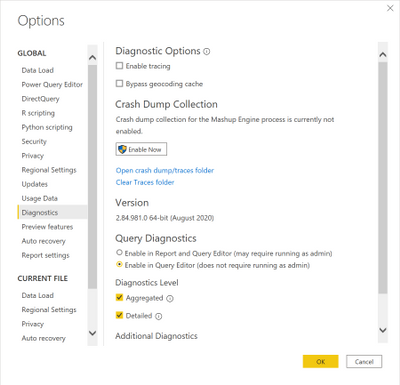The height and width of the screenshot is (385, 400).
Task: Open R scripting options
Action: click(38, 113)
